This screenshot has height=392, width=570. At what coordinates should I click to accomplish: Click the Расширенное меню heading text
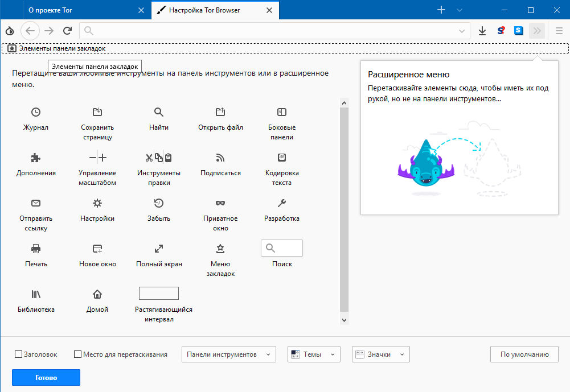click(409, 75)
